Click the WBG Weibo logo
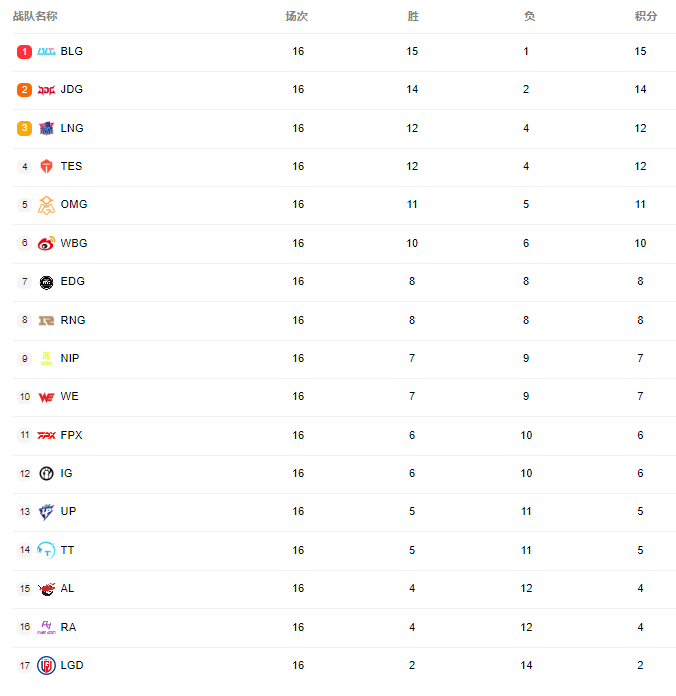Screen dimensions: 676x696 click(46, 243)
